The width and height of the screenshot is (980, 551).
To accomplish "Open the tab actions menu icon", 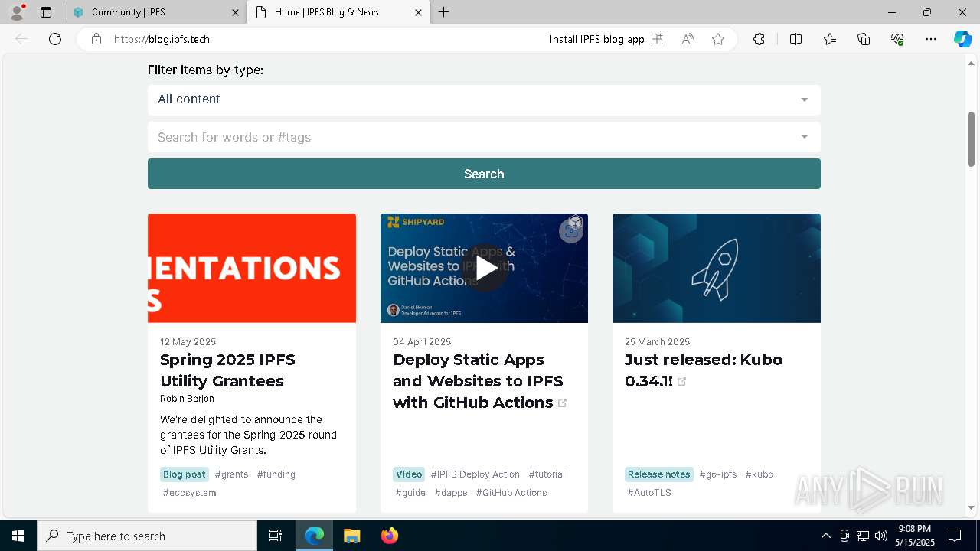I will tap(46, 12).
